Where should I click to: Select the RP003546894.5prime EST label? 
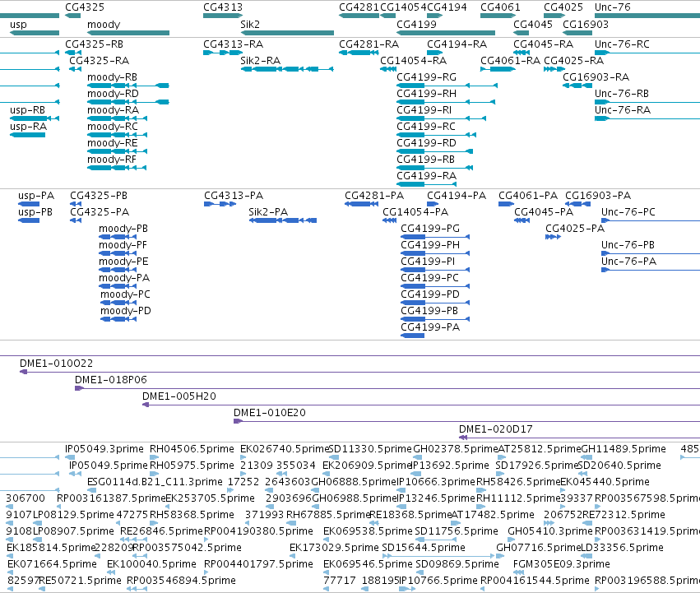coord(181,581)
